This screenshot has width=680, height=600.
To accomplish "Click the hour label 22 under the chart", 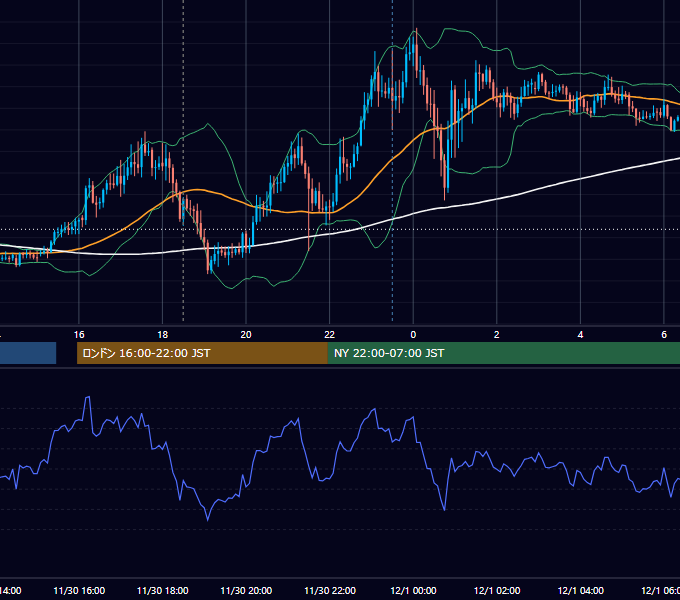I will (x=330, y=335).
